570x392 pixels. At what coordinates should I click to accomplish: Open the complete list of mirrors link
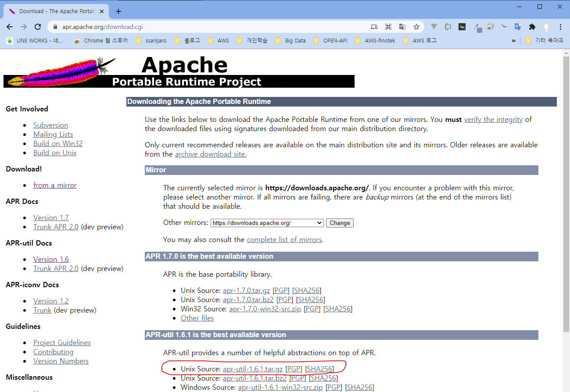(x=284, y=239)
